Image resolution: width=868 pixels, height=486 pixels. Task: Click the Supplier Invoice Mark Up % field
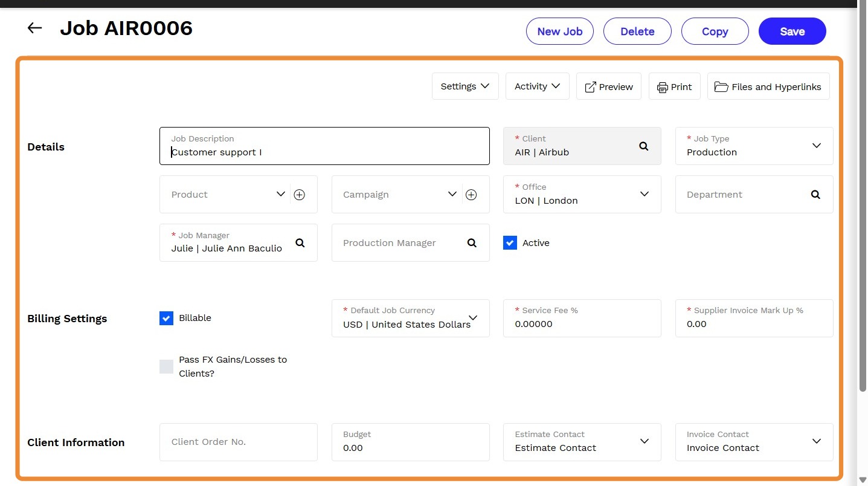[x=754, y=318]
